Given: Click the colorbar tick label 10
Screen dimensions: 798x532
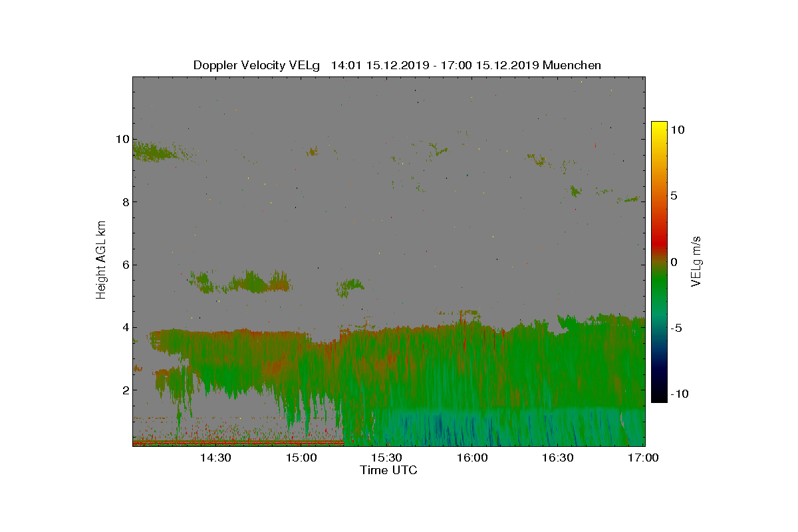Looking at the screenshot, I should click(x=677, y=130).
